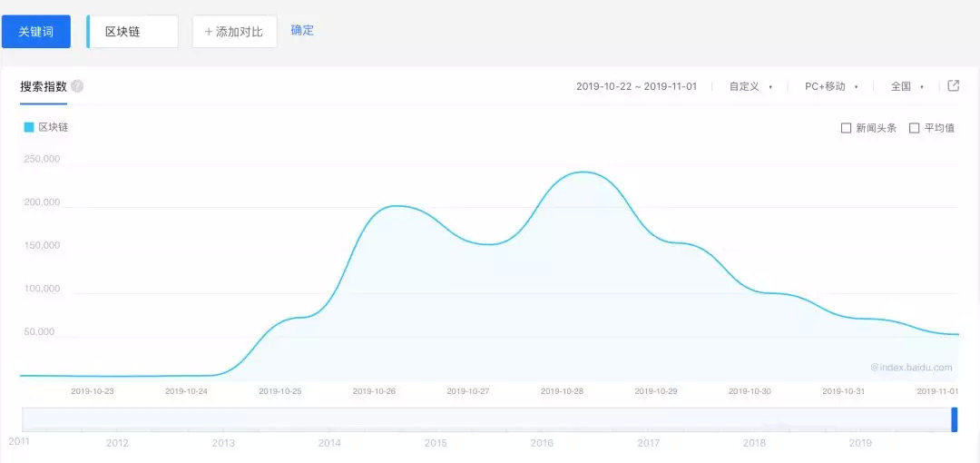Toggle the 平均值 checkbox

pyautogui.click(x=915, y=128)
